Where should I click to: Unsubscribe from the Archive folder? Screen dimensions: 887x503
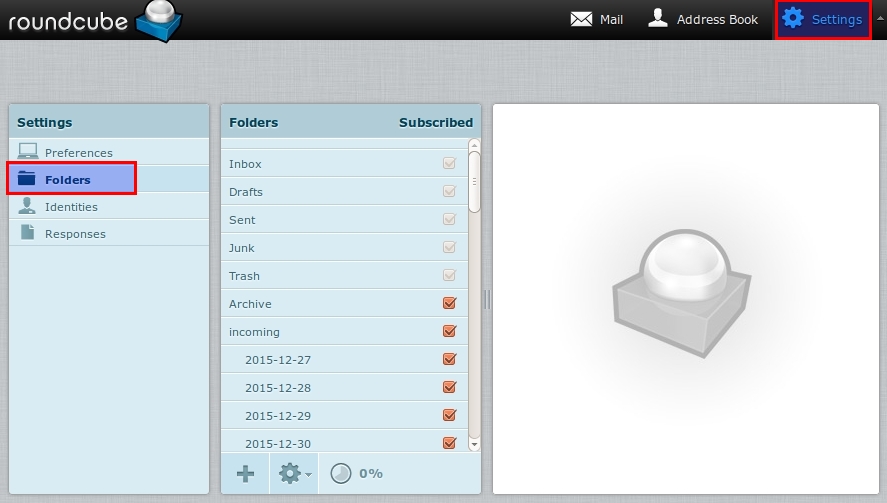coord(449,304)
